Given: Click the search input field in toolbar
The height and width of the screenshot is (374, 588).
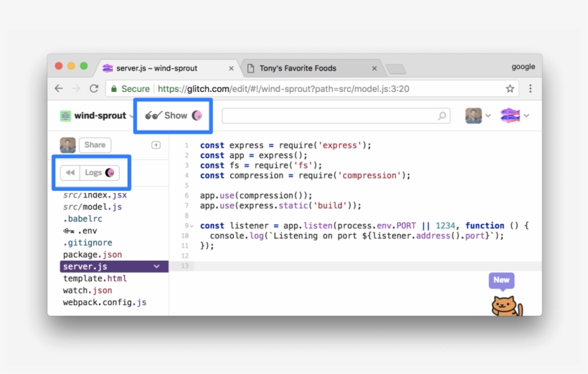Looking at the screenshot, I should [x=330, y=116].
